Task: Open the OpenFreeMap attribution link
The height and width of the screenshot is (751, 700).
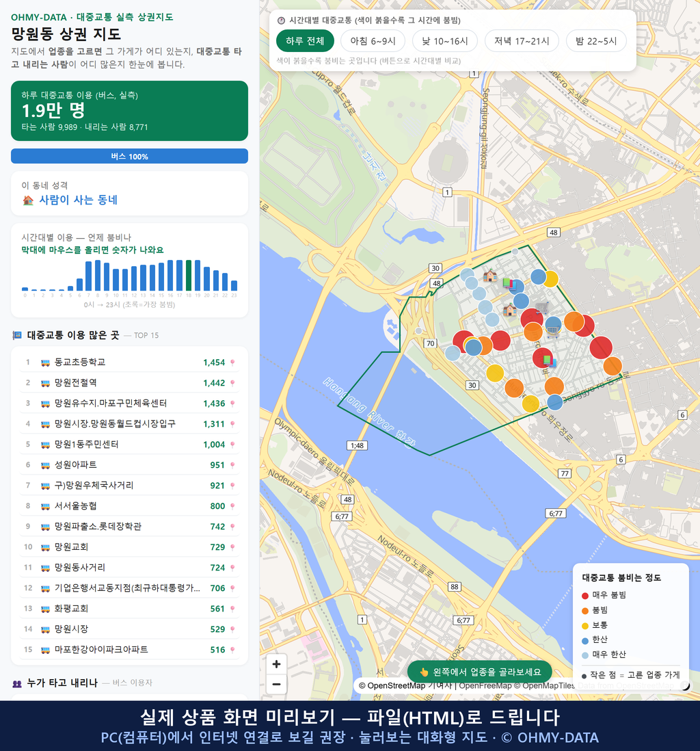Action: (x=485, y=685)
